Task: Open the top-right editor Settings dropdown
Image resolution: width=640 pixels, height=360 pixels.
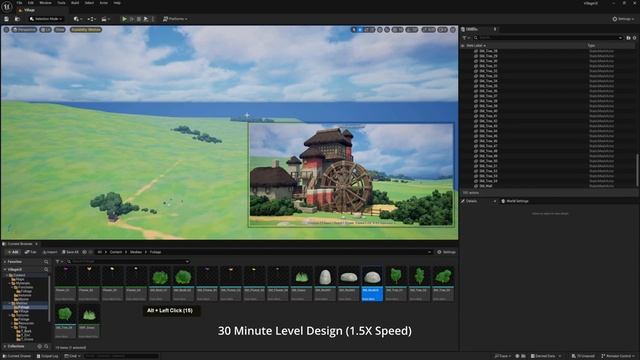Action: tap(623, 19)
